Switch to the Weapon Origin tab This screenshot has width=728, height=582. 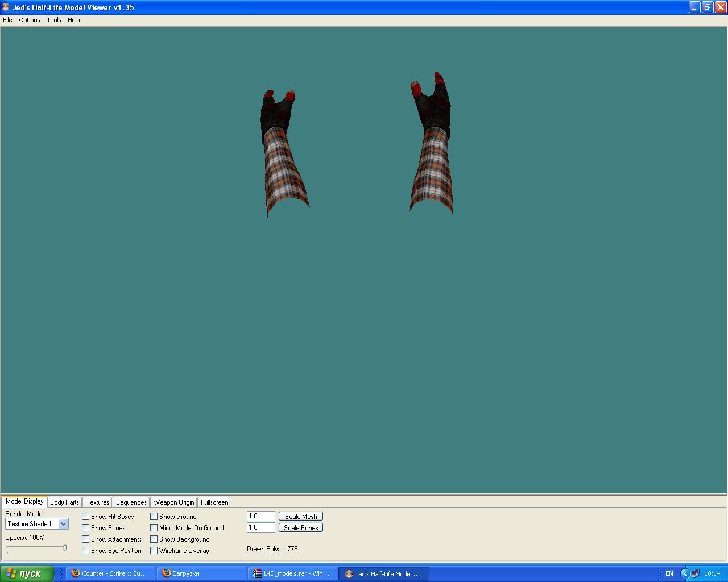[x=173, y=502]
